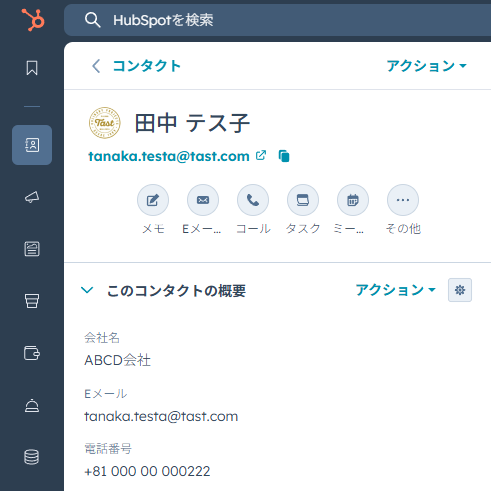Open the Content sidebar icon
The image size is (491, 491).
32,249
